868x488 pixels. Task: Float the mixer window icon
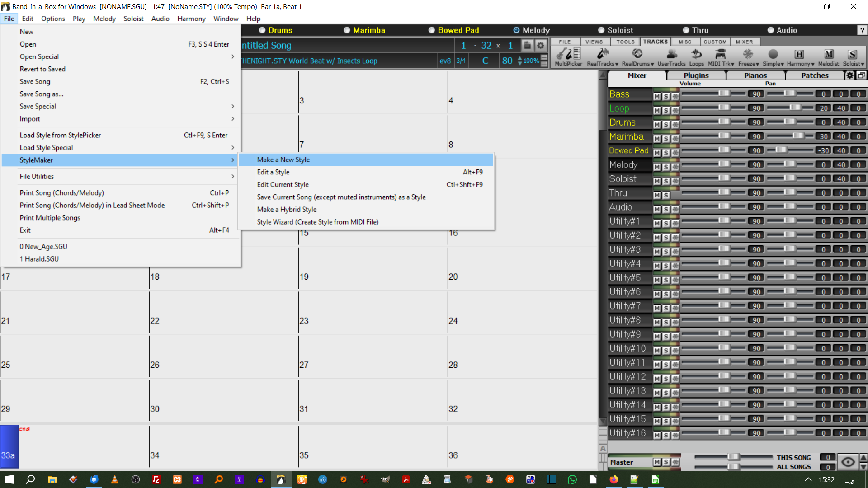click(x=861, y=75)
